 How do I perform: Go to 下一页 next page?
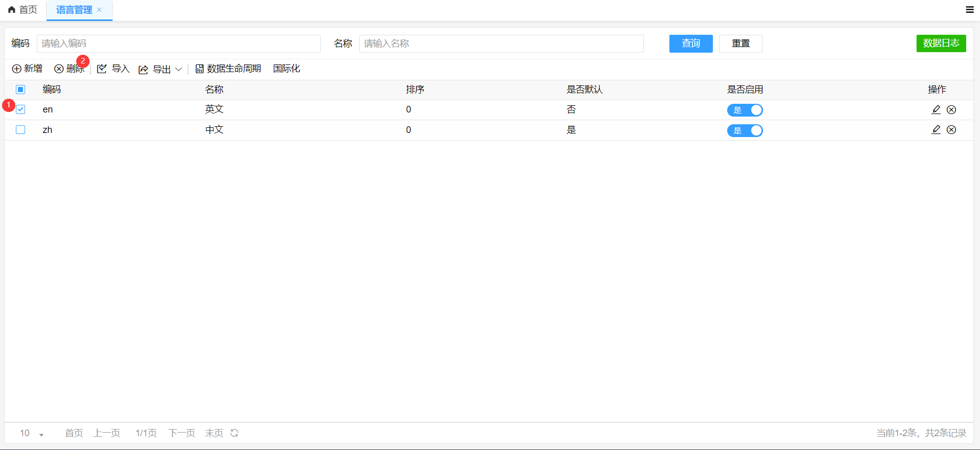[182, 433]
